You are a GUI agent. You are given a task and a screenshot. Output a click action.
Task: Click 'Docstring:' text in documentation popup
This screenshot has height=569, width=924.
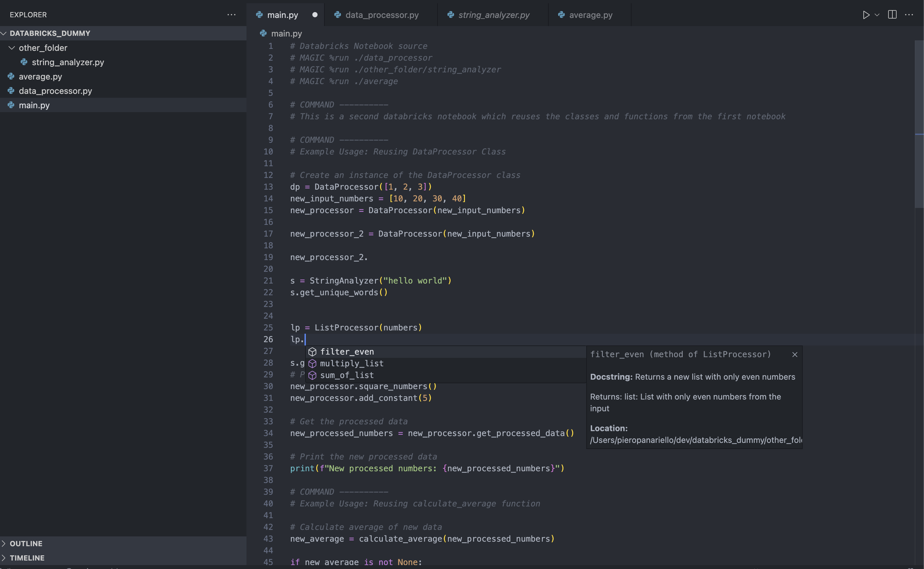(x=611, y=377)
